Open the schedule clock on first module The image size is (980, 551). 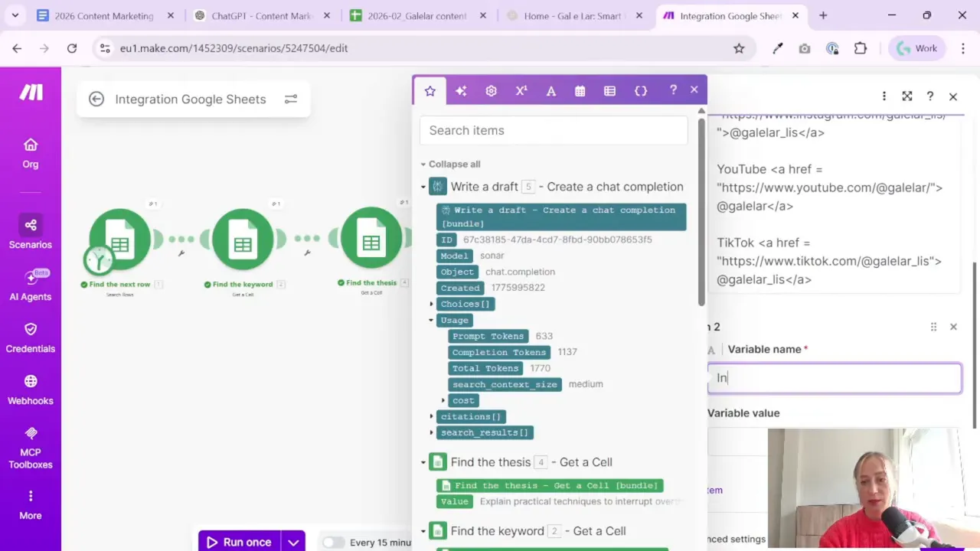coord(99,260)
